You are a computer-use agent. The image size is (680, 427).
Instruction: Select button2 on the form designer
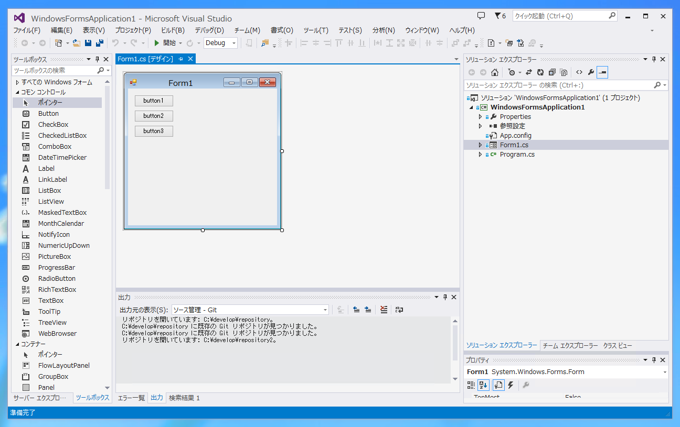pyautogui.click(x=154, y=116)
